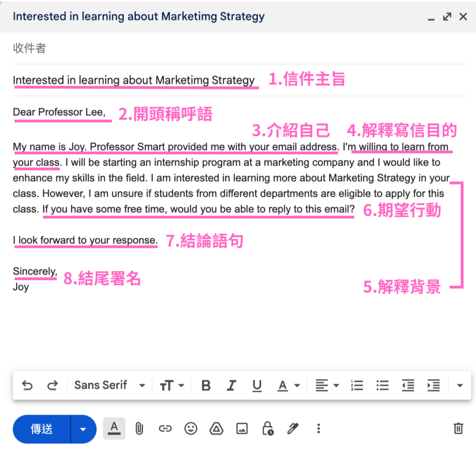Enable confidential mode with the lock icon
Image resolution: width=476 pixels, height=451 pixels.
point(267,428)
